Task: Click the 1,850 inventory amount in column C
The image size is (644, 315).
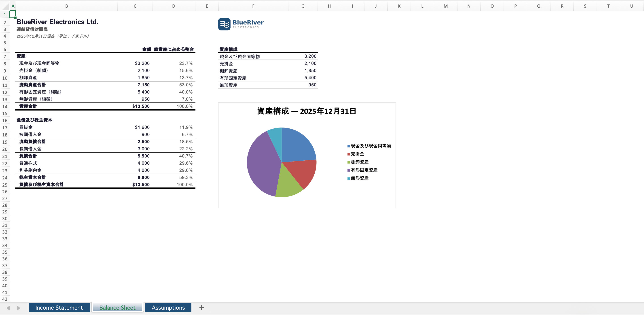Action: click(144, 78)
